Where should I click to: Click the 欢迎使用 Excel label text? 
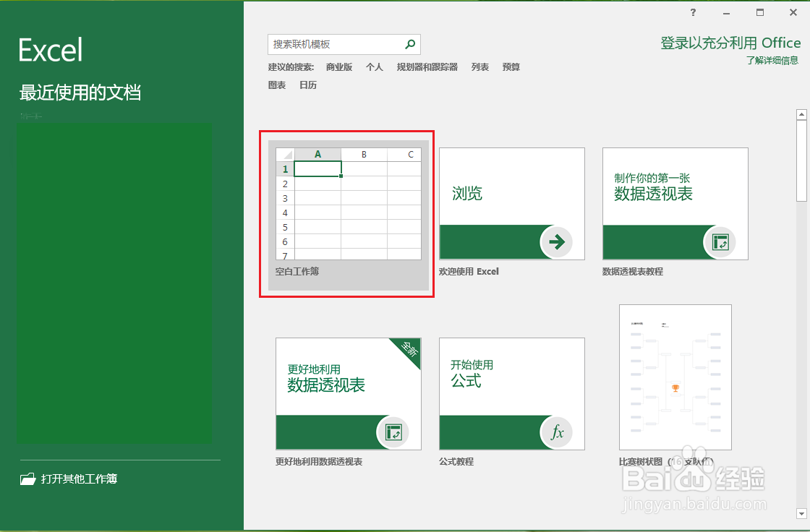point(469,272)
